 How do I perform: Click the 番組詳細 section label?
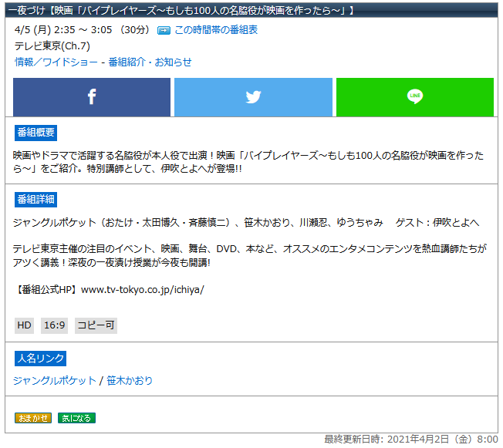(36, 200)
